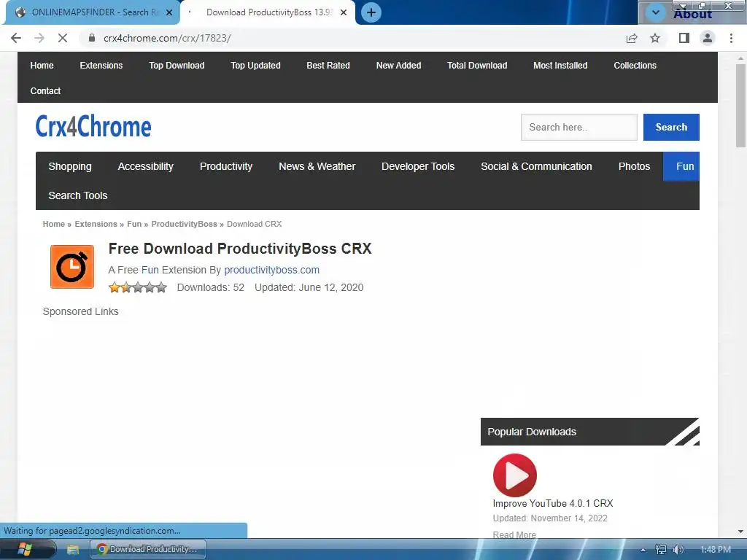The height and width of the screenshot is (560, 747).
Task: Click the address bar URL
Action: (x=167, y=38)
